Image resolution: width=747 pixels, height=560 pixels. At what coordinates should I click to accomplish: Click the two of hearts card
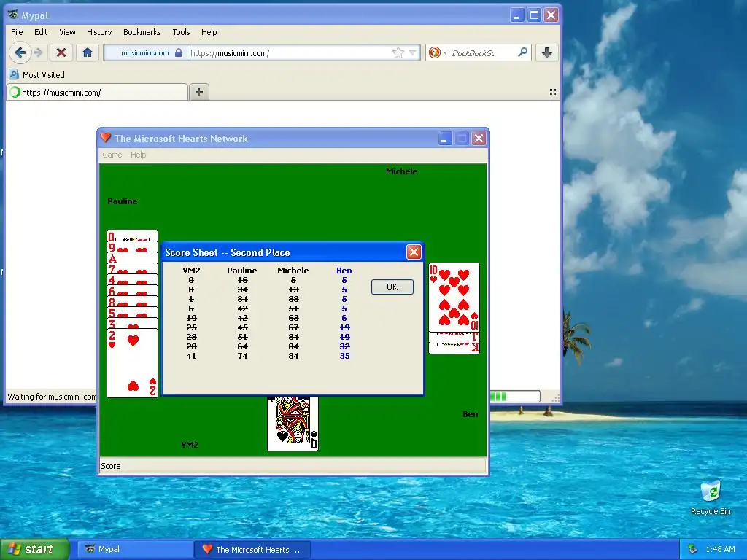click(x=133, y=363)
